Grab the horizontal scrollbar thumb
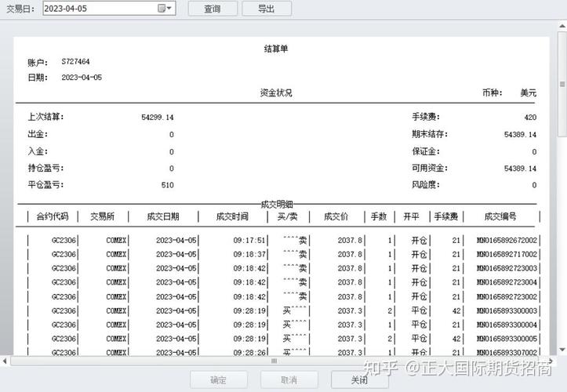The width and height of the screenshot is (567, 392). click(274, 361)
